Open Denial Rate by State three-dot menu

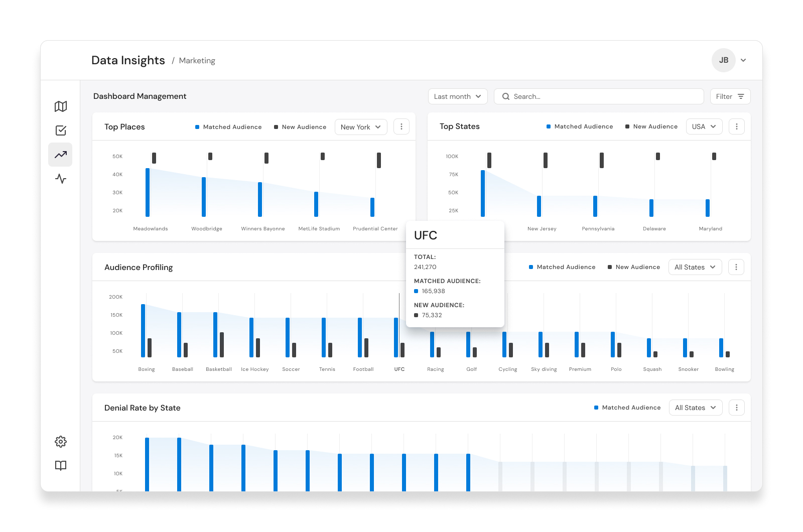737,408
